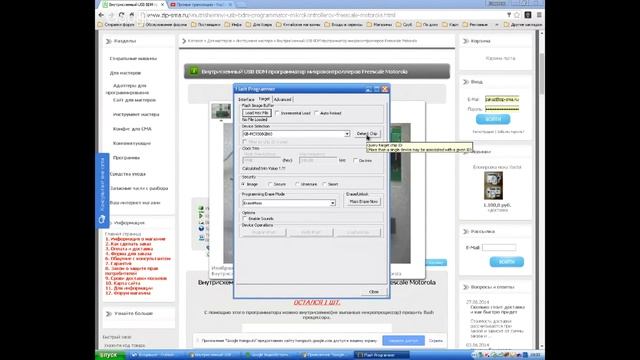The width and height of the screenshot is (640, 360).
Task: Click the dark extension icon beside the star
Action: [528, 15]
